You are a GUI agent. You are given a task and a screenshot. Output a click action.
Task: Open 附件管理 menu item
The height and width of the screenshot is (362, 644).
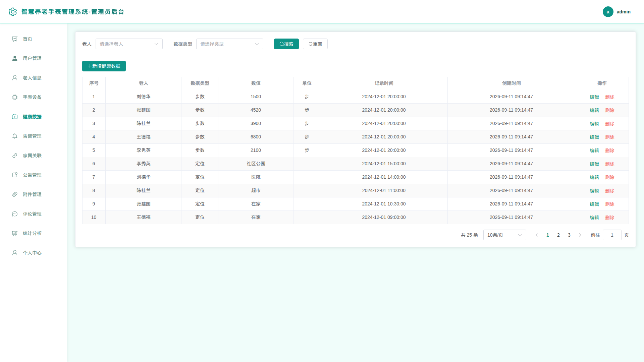click(x=33, y=194)
